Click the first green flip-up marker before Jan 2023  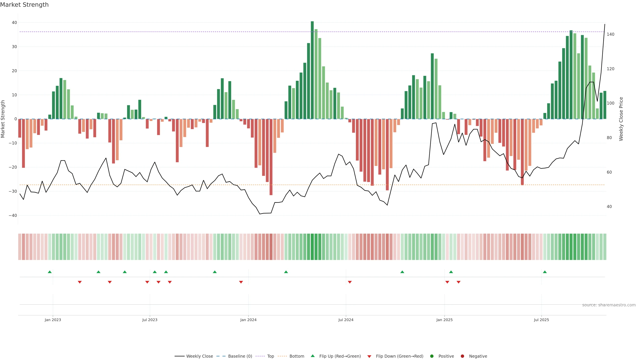tap(50, 272)
